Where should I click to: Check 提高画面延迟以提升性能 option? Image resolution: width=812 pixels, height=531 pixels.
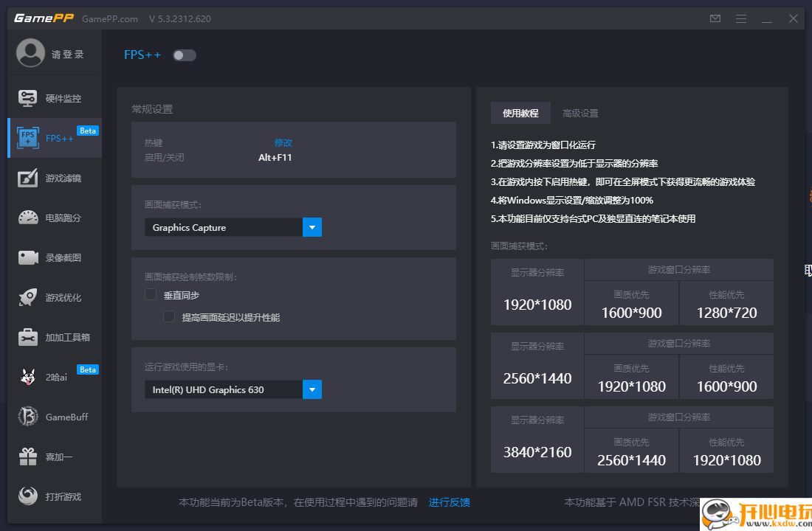(169, 316)
